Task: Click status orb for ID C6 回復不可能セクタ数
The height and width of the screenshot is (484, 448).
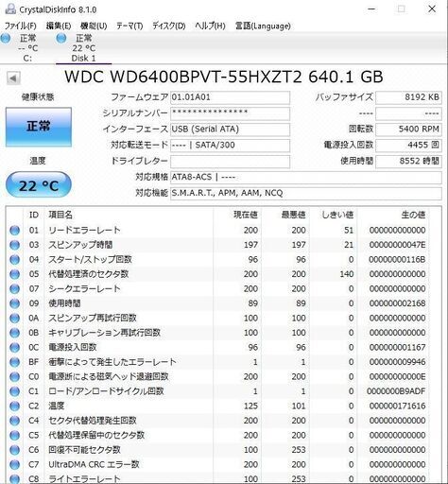Action: click(14, 450)
